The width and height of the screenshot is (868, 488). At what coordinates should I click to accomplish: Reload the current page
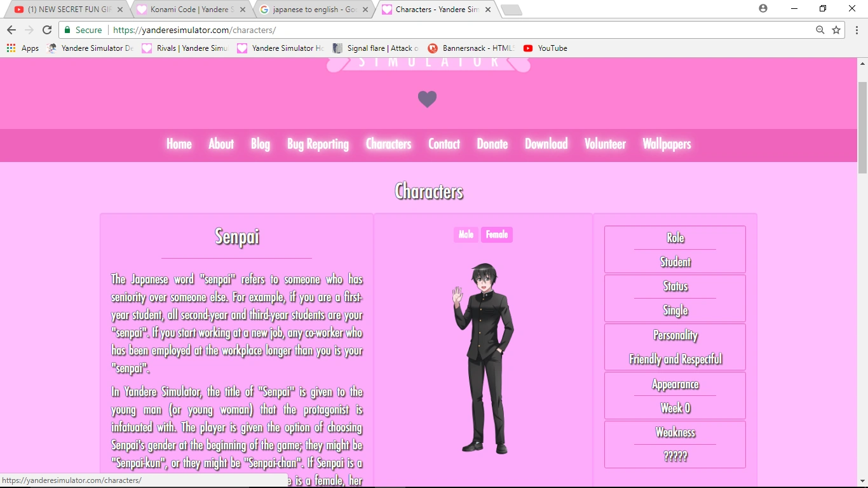pyautogui.click(x=47, y=30)
